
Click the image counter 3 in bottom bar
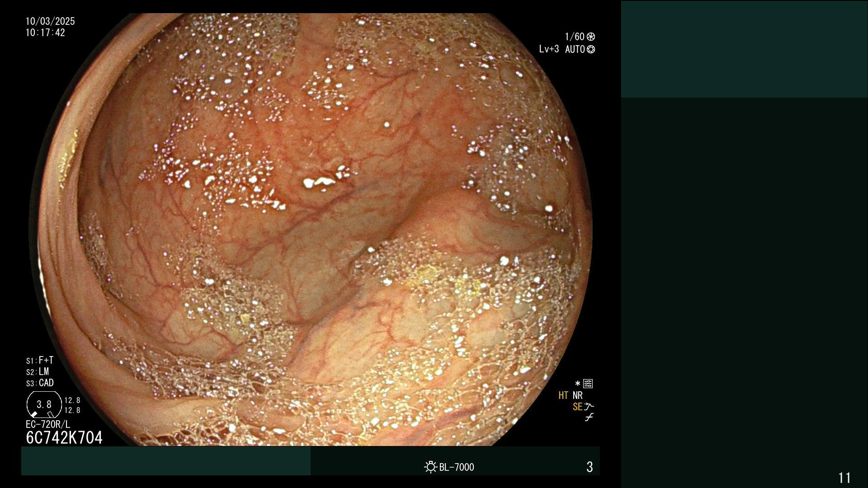(x=590, y=467)
